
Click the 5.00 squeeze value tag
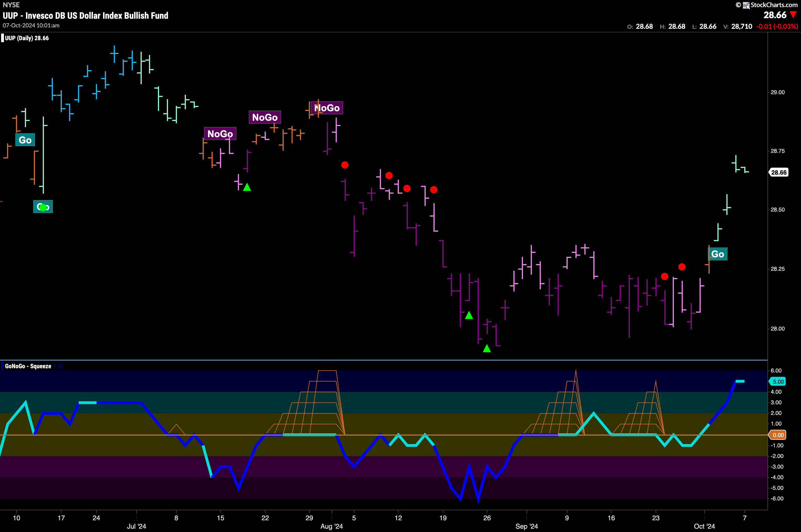tap(778, 382)
